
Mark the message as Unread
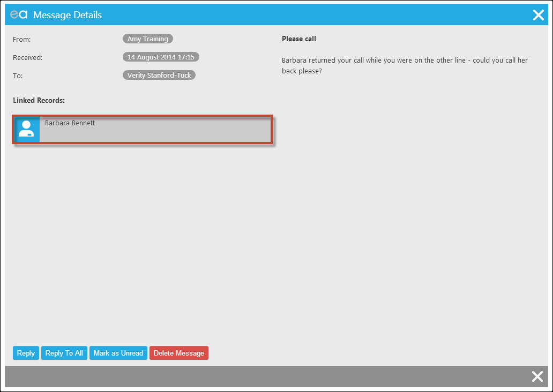coord(118,353)
